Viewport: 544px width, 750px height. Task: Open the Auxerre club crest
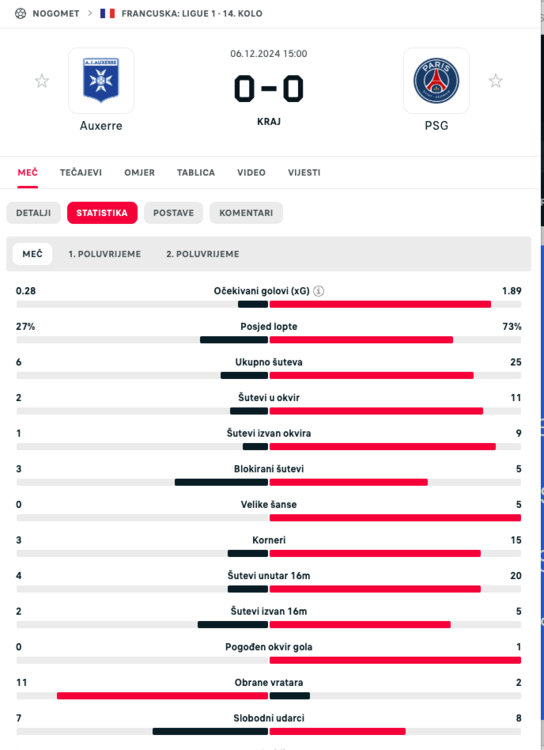pos(101,80)
